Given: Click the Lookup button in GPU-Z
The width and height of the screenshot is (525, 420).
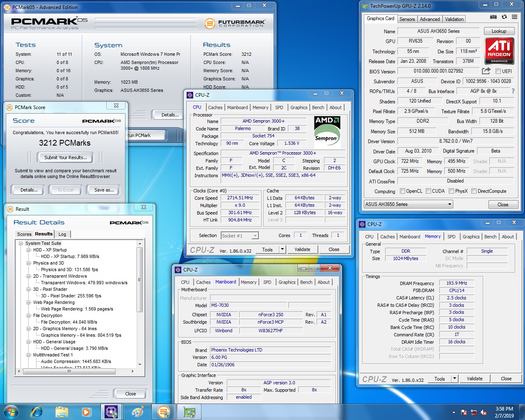Looking at the screenshot, I should 499,31.
